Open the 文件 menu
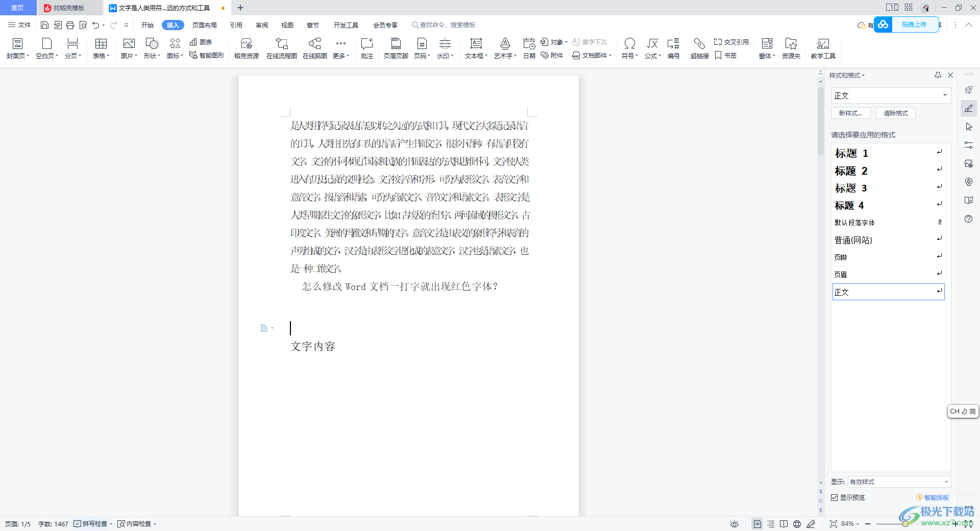Screen dimensions: 980x531 19,25
